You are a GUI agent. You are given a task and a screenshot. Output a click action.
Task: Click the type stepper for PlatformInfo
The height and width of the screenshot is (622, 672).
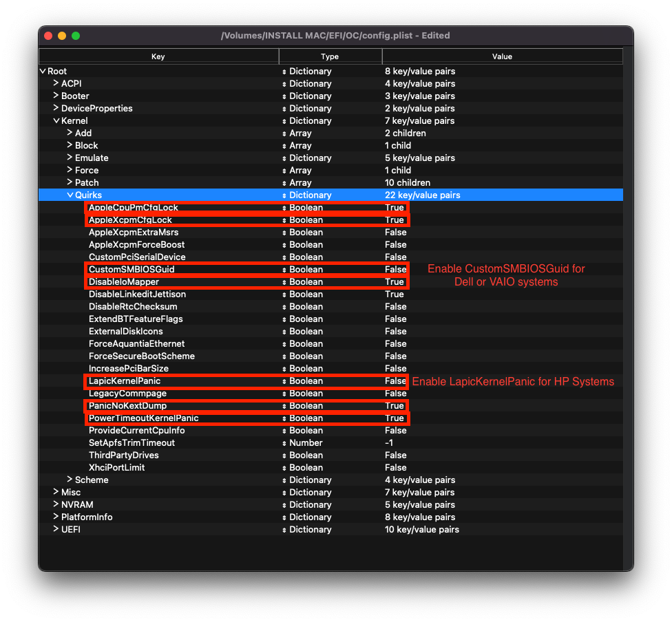pos(284,517)
